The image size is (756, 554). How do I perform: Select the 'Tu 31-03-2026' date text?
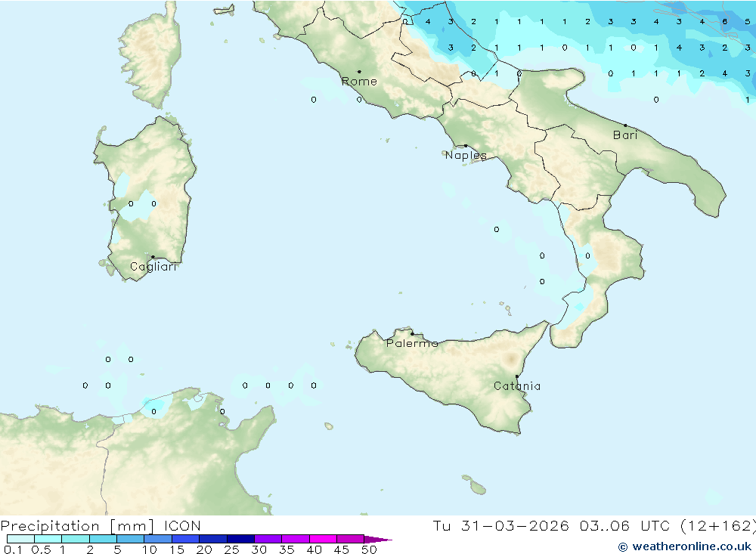point(500,525)
